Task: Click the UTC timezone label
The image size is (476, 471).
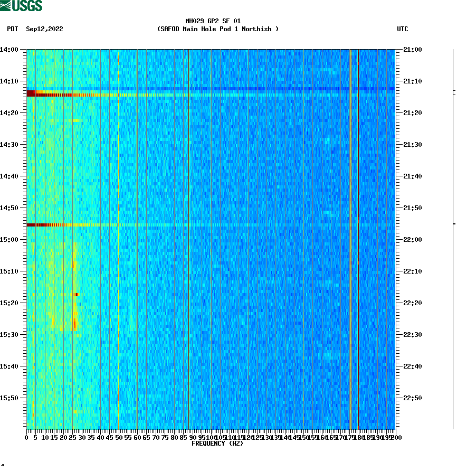Action: (x=403, y=30)
